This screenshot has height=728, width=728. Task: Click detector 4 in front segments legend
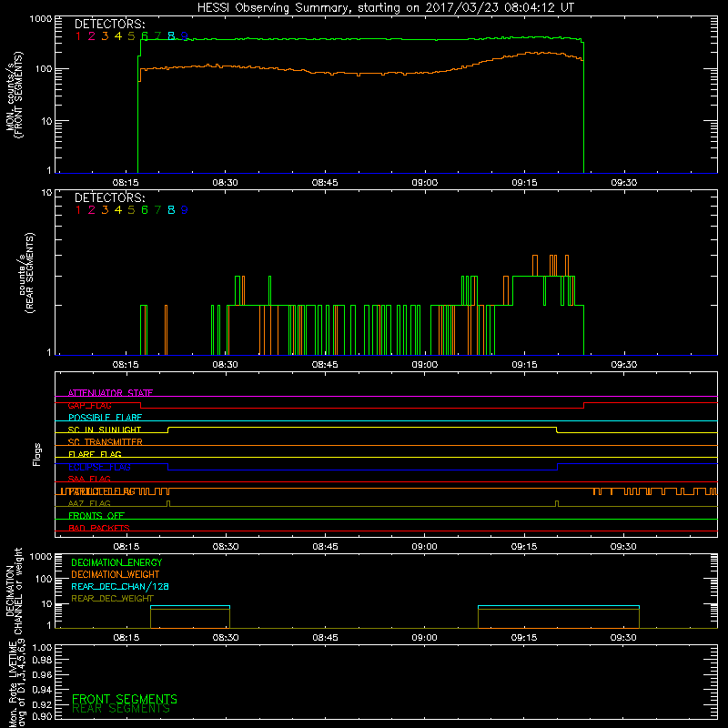[118, 36]
